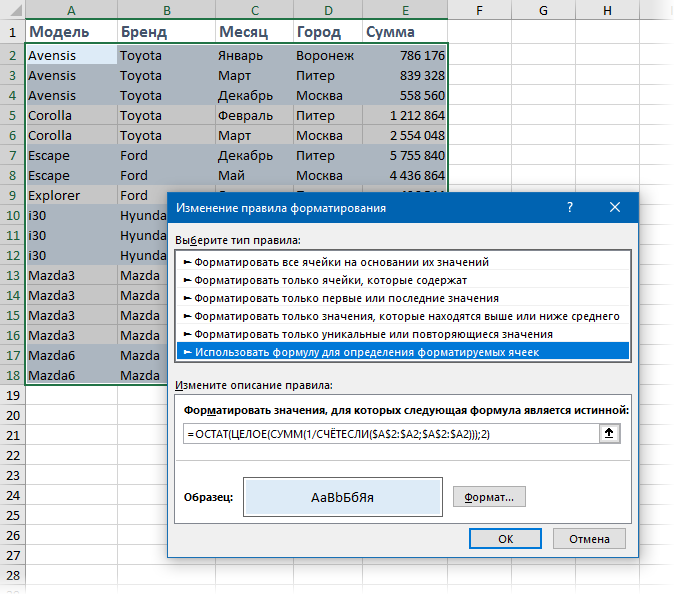Viewport: 675px width, 595px height.
Task: Select column E header
Action: point(405,9)
